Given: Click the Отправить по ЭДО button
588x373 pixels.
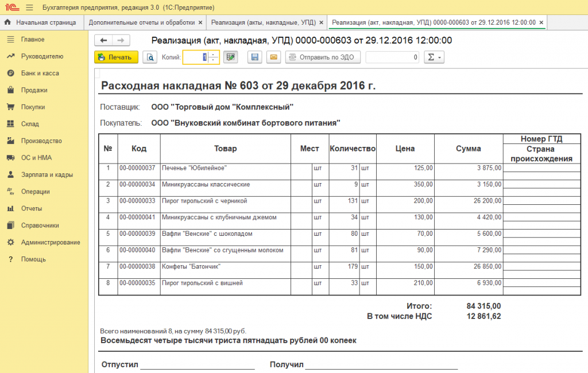Looking at the screenshot, I should tap(323, 57).
